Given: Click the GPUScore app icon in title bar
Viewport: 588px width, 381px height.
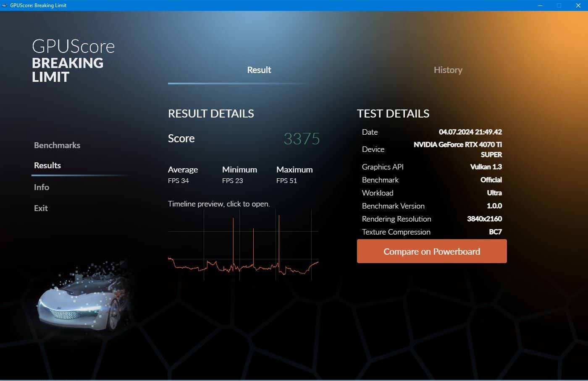Looking at the screenshot, I should (x=5, y=5).
